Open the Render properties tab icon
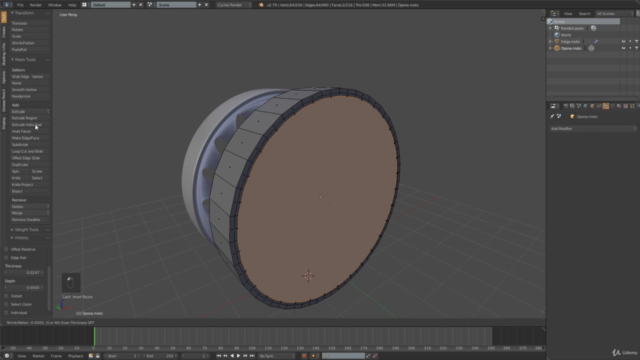Screen dimensions: 640x360 (566, 106)
